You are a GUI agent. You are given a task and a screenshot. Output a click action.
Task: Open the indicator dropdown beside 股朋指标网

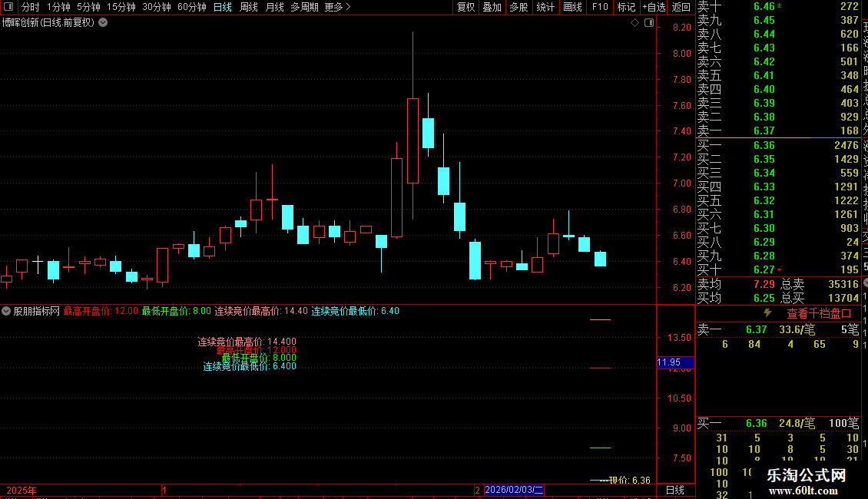click(6, 311)
